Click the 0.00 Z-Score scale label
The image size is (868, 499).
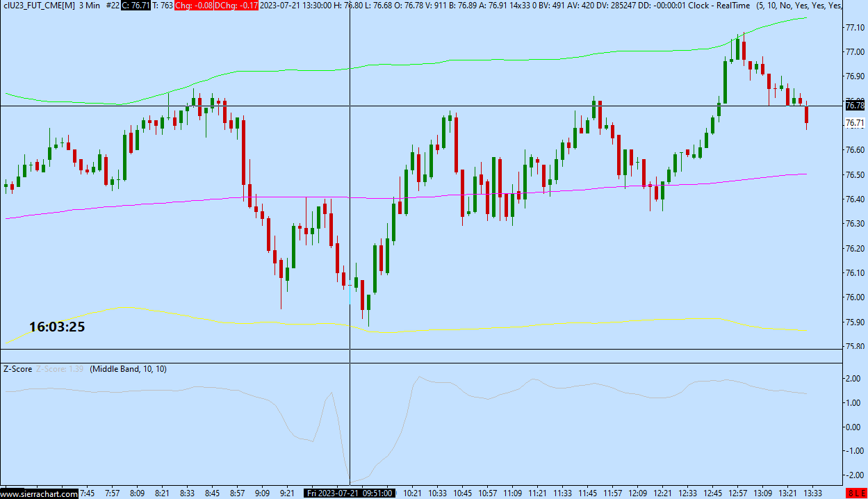[x=854, y=427]
